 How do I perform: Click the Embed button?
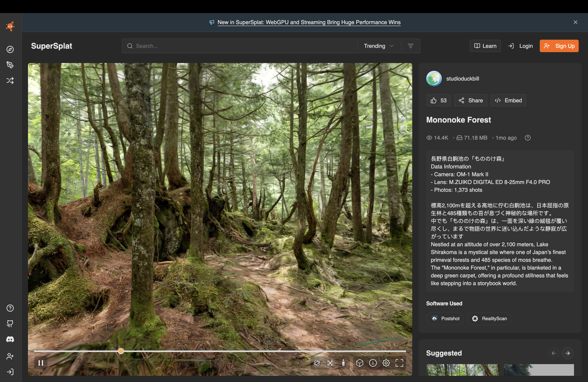pyautogui.click(x=508, y=100)
